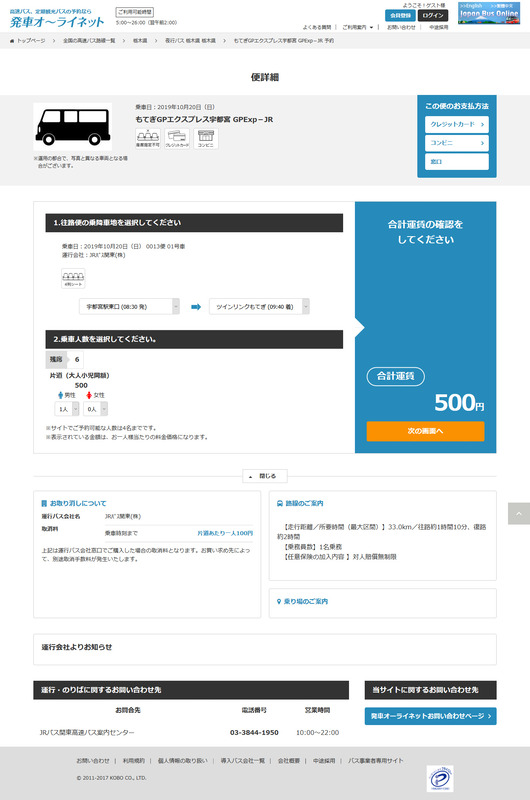
Task: Collapse details with 閉じる toggle
Action: pos(265,476)
